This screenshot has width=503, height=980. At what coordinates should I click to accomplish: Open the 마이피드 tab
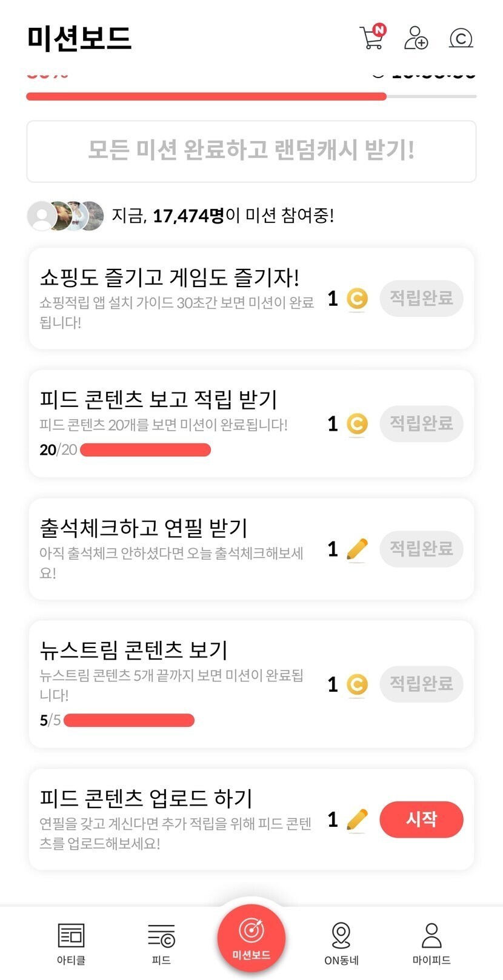pyautogui.click(x=431, y=942)
